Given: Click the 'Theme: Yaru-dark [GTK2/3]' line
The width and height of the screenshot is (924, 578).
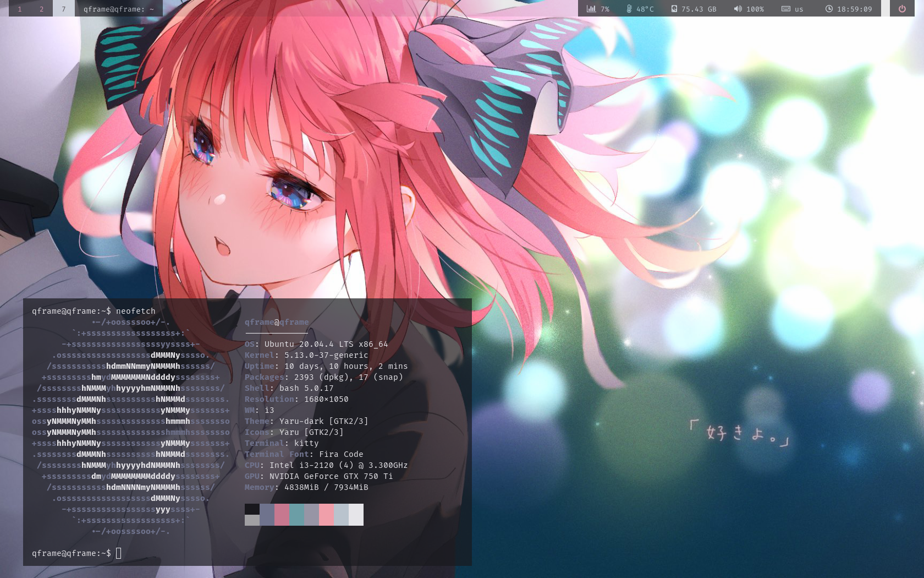Looking at the screenshot, I should point(306,421).
